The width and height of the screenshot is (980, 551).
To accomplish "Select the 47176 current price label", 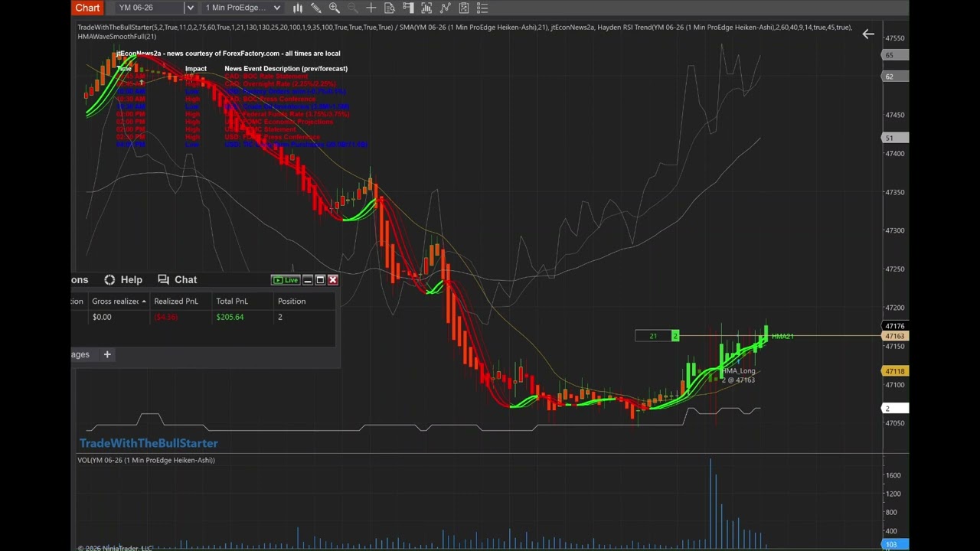I will tap(894, 327).
